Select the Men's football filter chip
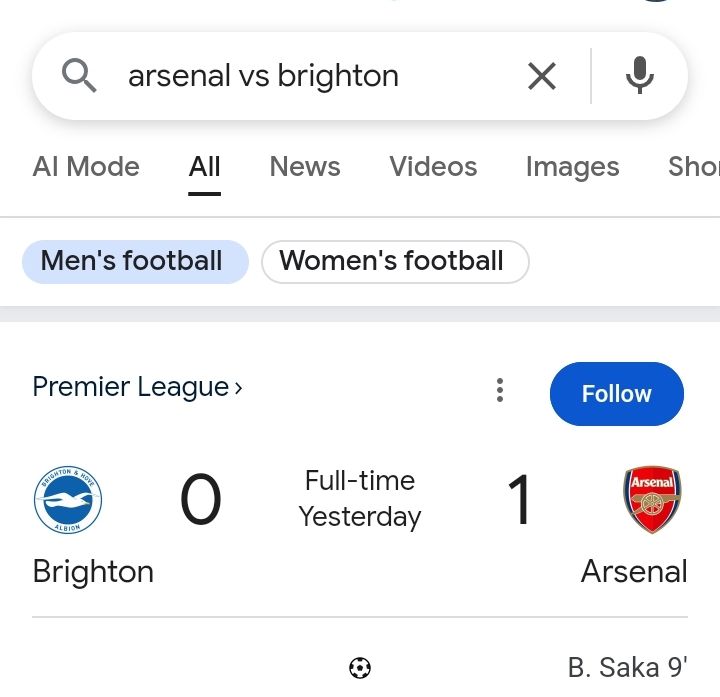Screen dimensions: 720x697 tap(134, 262)
